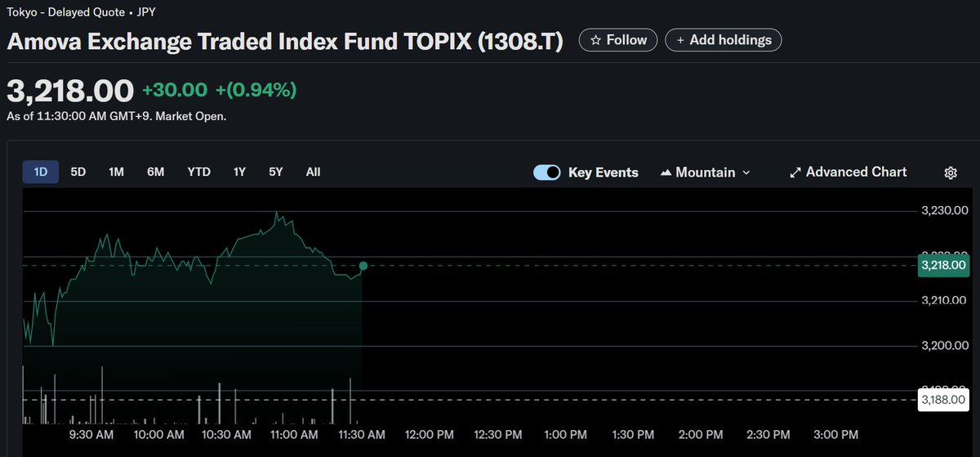Open chart settings gear icon
980x457 pixels.
(951, 172)
